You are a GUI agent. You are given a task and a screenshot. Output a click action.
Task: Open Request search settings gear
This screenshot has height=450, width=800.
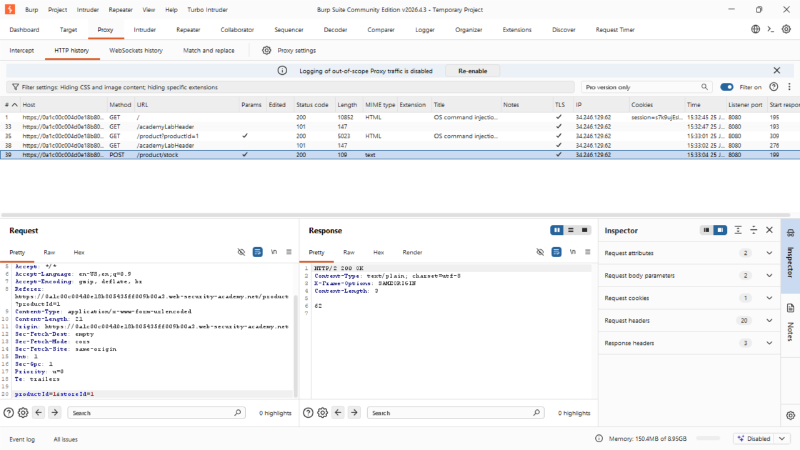(x=23, y=413)
